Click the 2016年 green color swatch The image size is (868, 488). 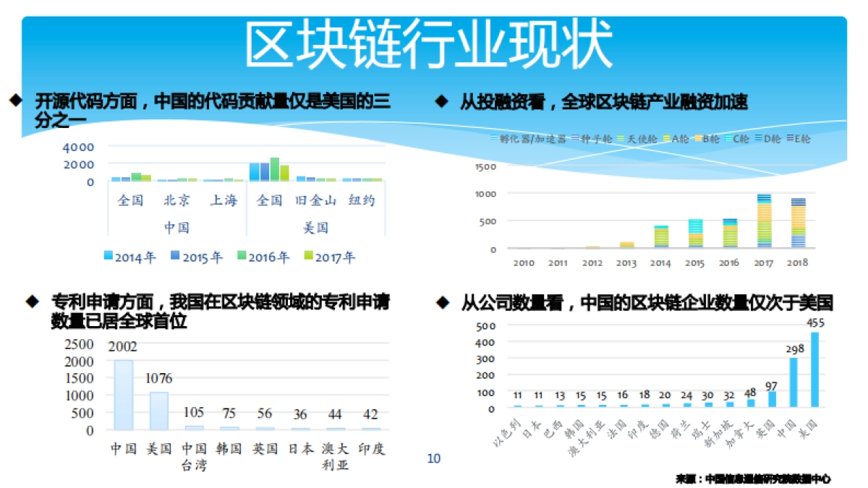241,254
